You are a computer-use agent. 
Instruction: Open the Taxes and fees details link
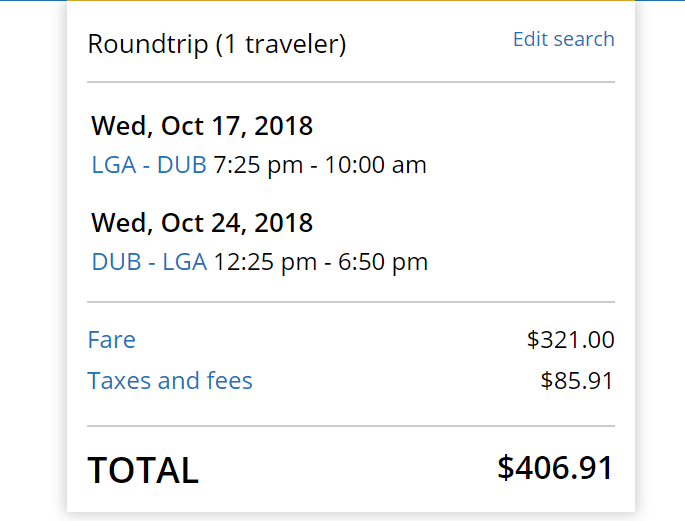pyautogui.click(x=170, y=381)
